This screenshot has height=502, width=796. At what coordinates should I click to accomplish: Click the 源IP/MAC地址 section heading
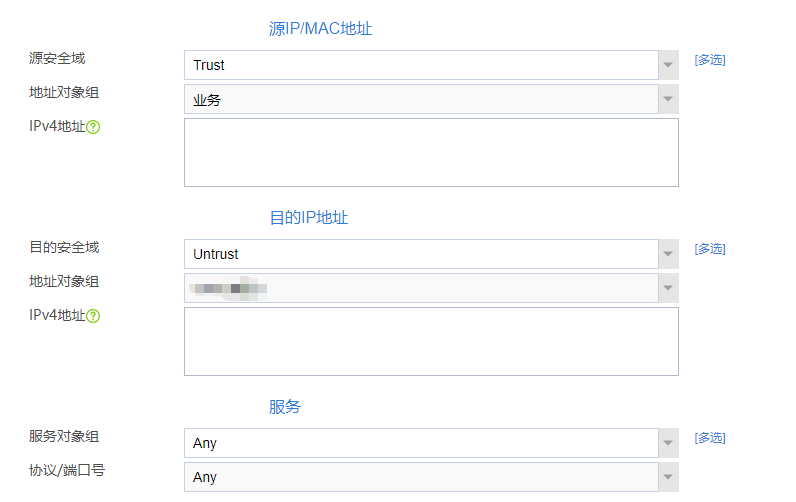point(320,29)
